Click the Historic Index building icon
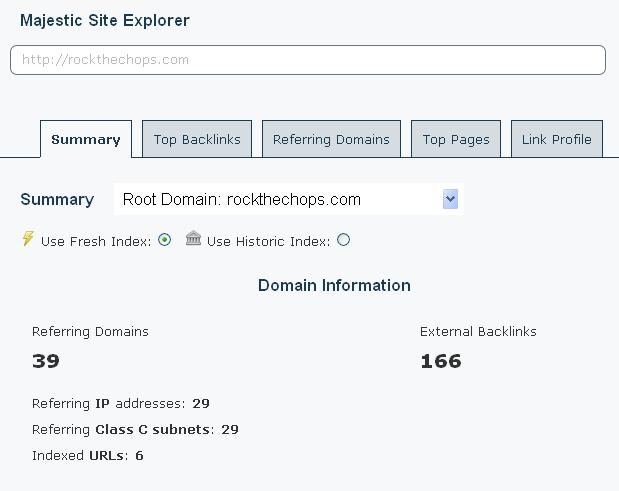 [x=193, y=239]
